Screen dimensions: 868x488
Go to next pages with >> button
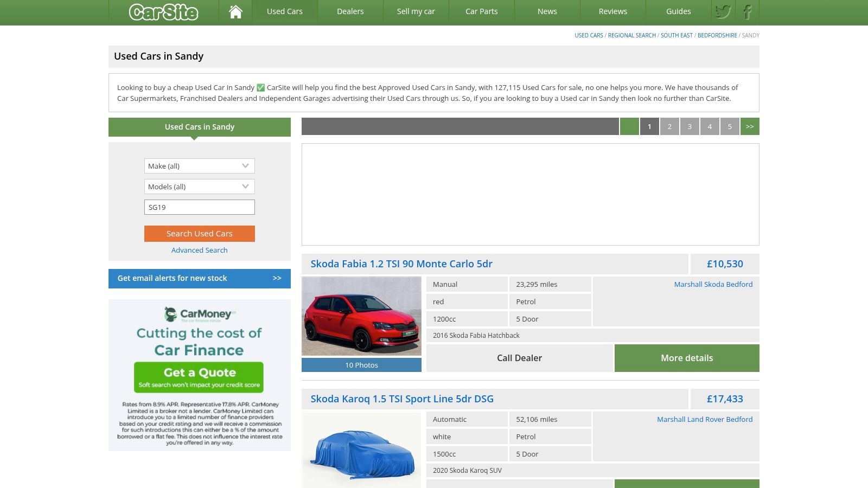click(749, 126)
